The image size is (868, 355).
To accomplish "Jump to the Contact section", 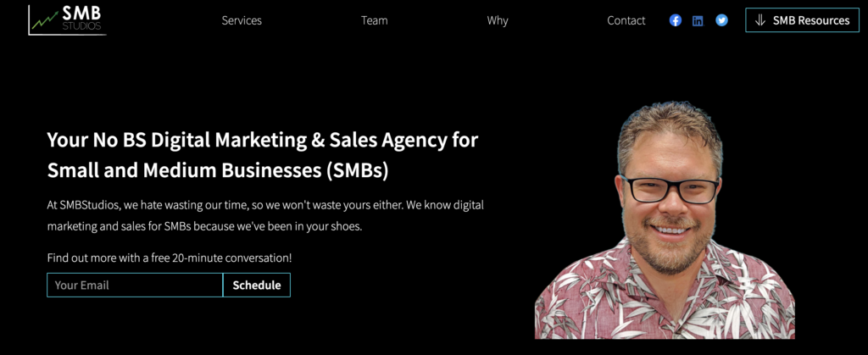I will pyautogui.click(x=626, y=20).
